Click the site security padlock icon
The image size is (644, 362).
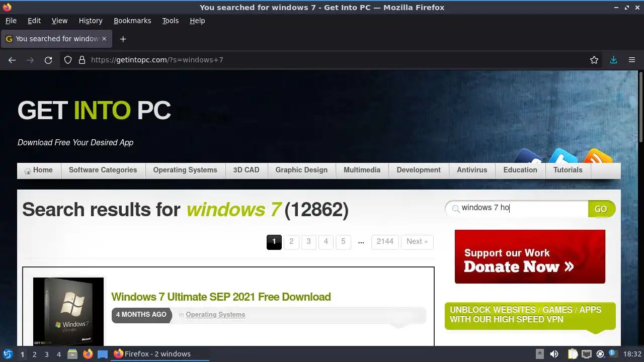click(82, 60)
